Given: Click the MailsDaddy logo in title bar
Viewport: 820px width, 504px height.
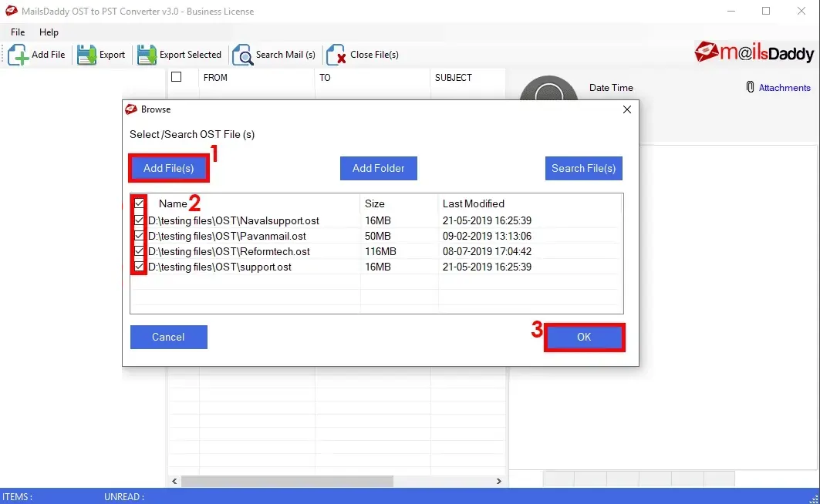Looking at the screenshot, I should (x=11, y=11).
